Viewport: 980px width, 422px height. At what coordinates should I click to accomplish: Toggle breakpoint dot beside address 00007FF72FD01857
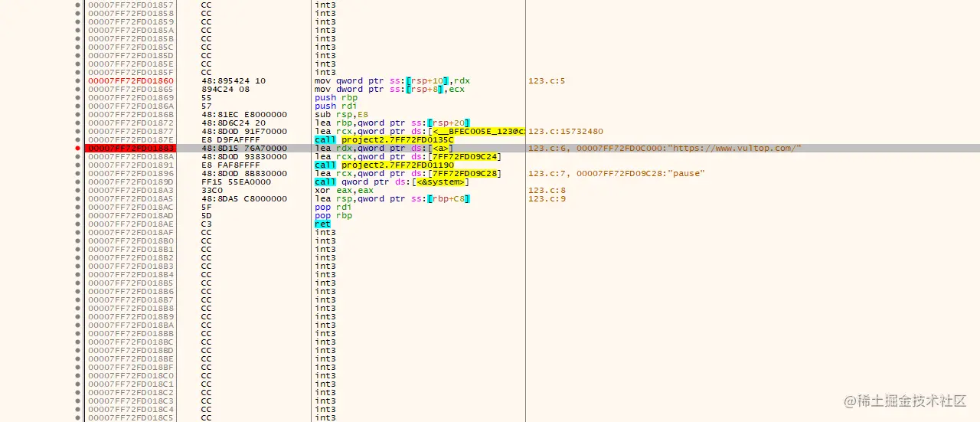78,5
